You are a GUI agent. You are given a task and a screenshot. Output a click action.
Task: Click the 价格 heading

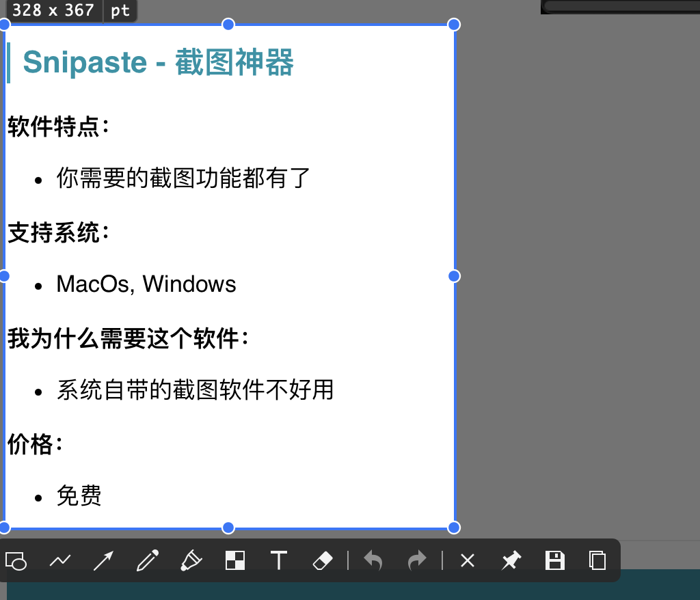click(36, 444)
